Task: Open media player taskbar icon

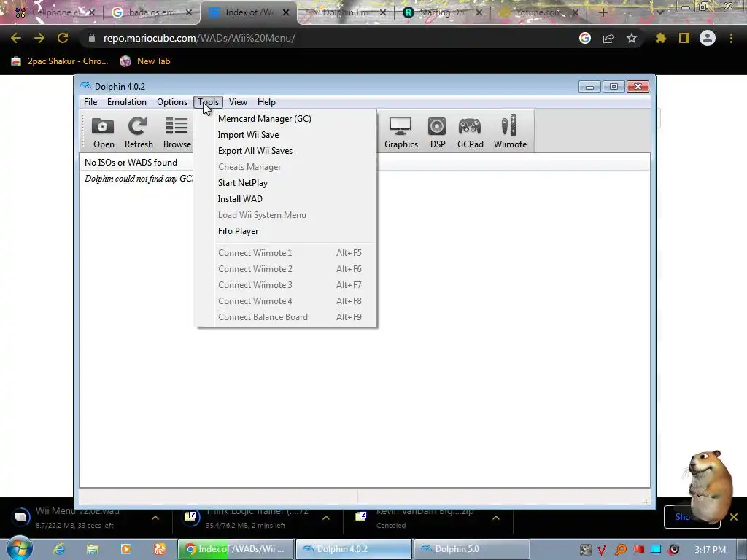Action: coord(125,549)
